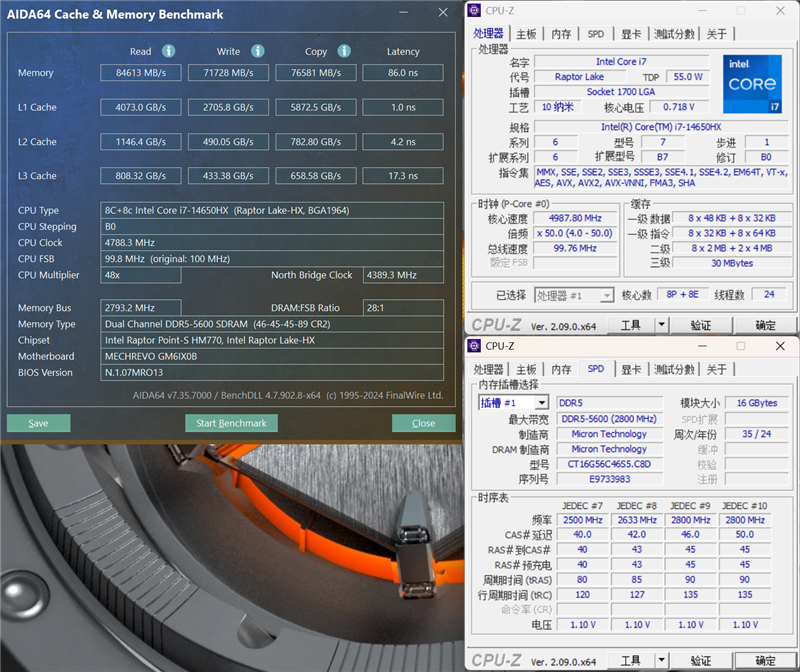Switch to 内存 tab in upper CPU-Z window

(x=561, y=34)
